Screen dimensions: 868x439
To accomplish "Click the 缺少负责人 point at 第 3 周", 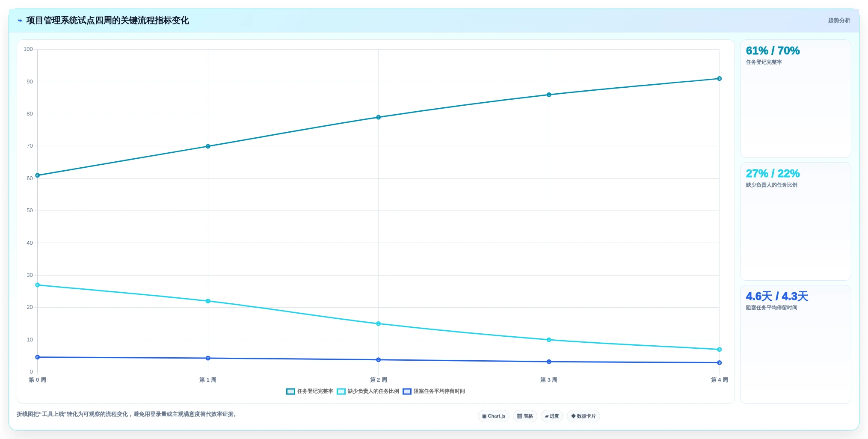I will point(549,340).
